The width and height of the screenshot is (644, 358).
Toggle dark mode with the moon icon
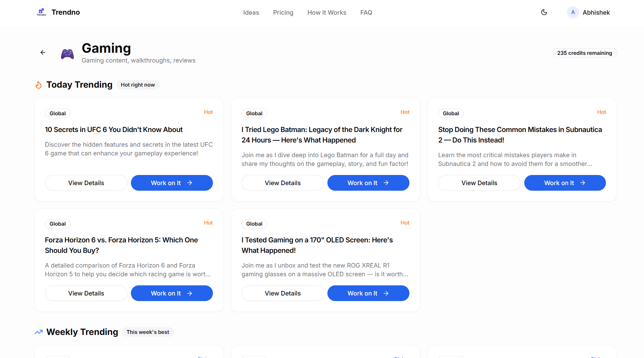[x=544, y=13]
